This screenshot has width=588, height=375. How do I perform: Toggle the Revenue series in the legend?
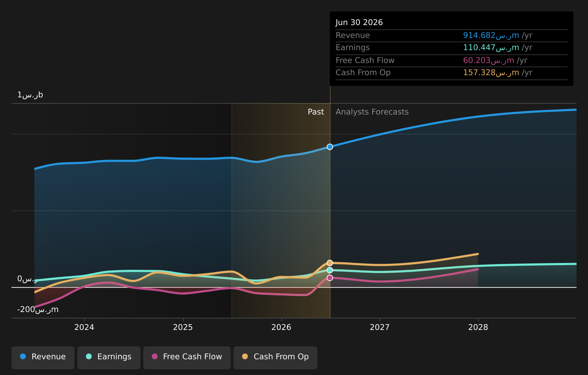43,357
